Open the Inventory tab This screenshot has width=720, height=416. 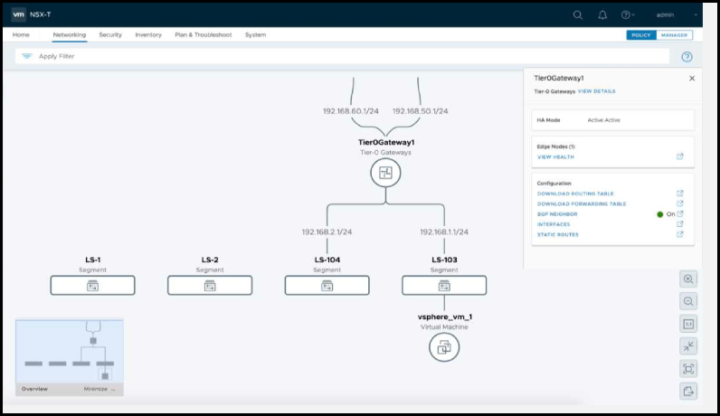(x=148, y=35)
